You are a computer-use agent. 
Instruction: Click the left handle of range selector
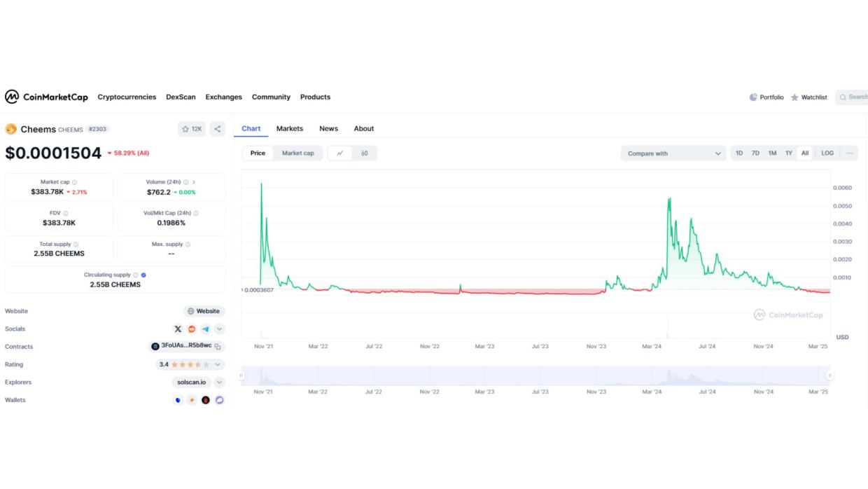pos(241,376)
